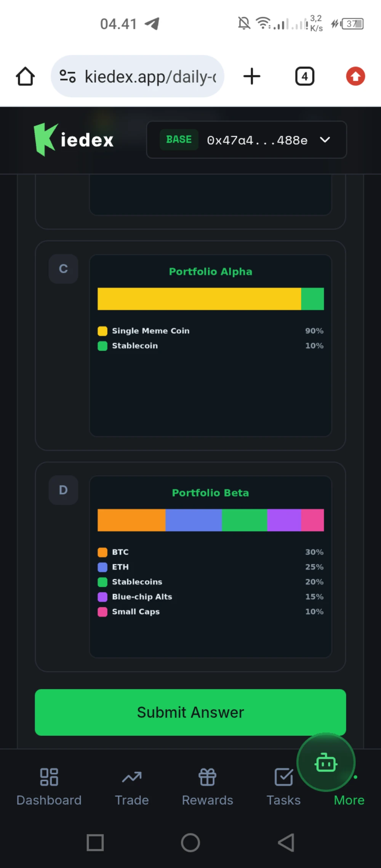Screen dimensions: 381x868
Task: Expand the wallet address dropdown chevron
Action: [x=325, y=140]
